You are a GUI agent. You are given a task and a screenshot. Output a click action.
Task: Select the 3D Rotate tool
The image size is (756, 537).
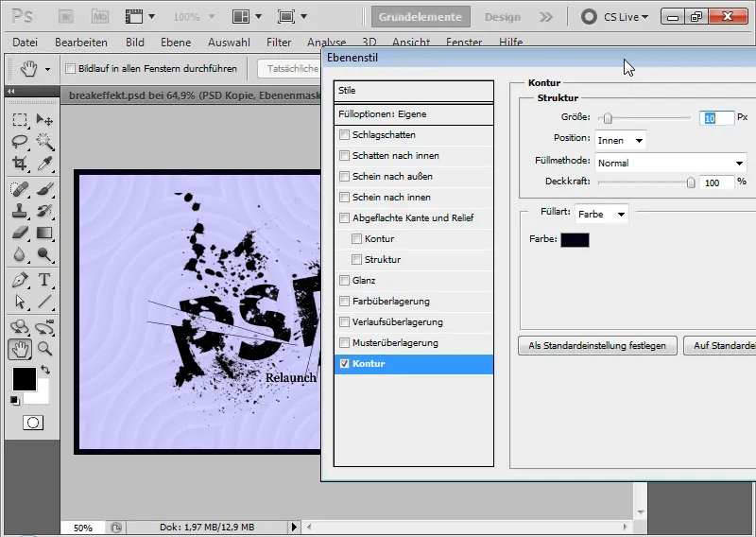click(x=19, y=327)
